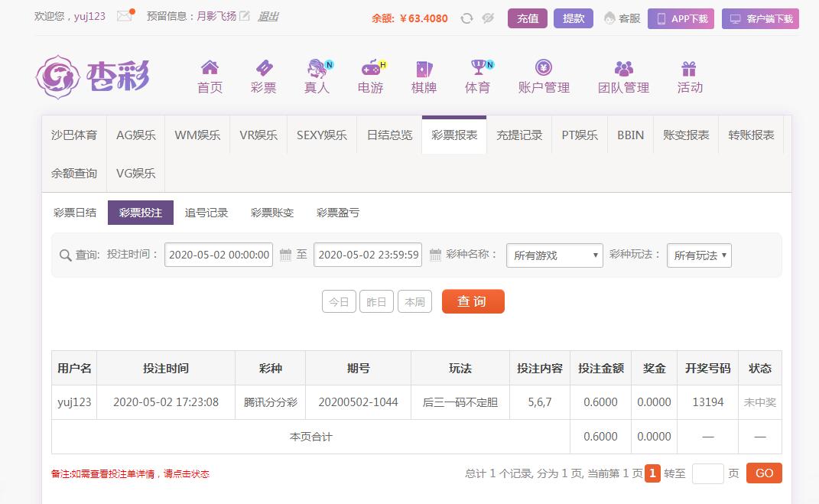This screenshot has width=819, height=504.
Task: Open calendar picker for end time
Action: coord(435,255)
